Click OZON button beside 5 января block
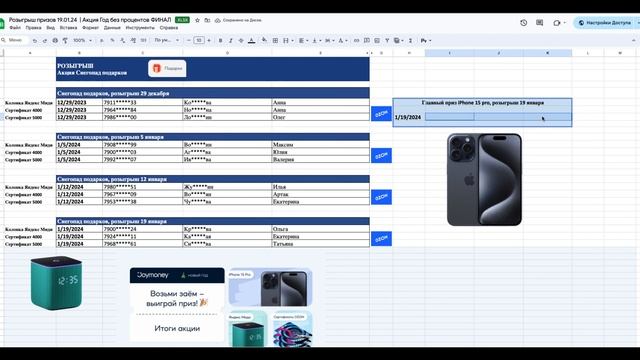The width and height of the screenshot is (640, 360). tap(381, 156)
